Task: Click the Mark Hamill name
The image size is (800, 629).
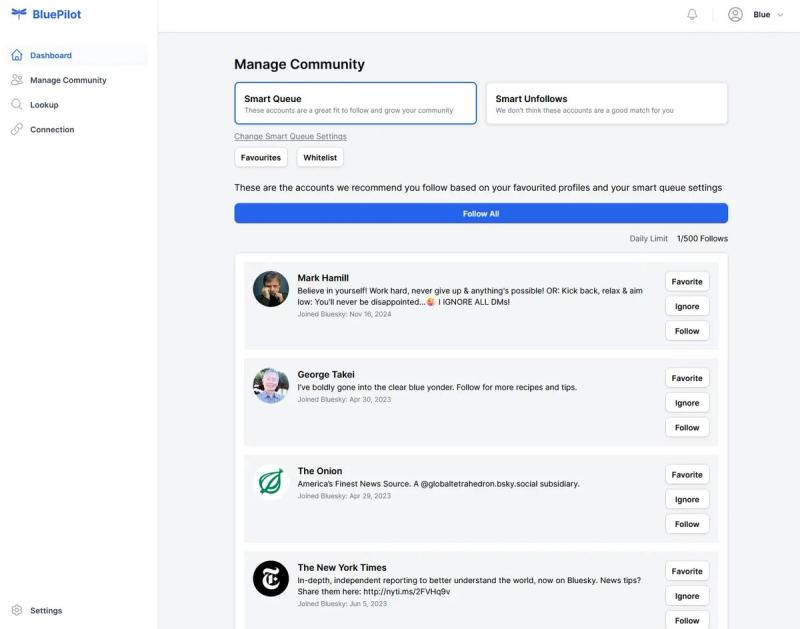Action: point(323,278)
